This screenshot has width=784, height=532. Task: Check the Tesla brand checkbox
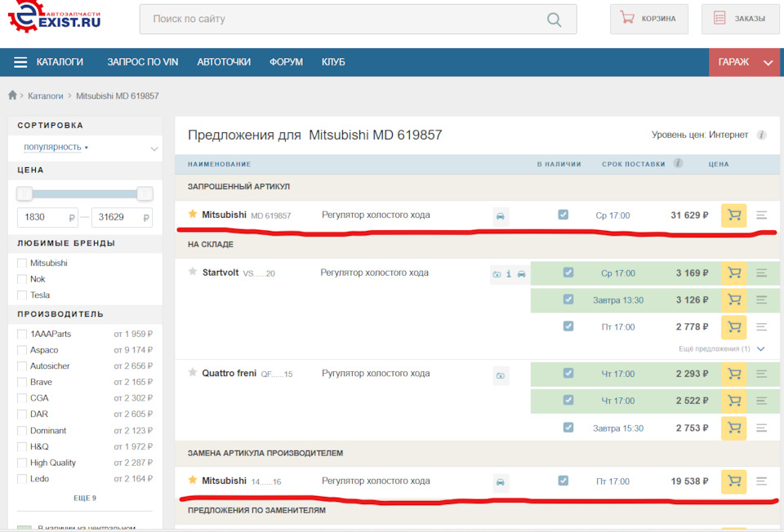click(x=22, y=295)
